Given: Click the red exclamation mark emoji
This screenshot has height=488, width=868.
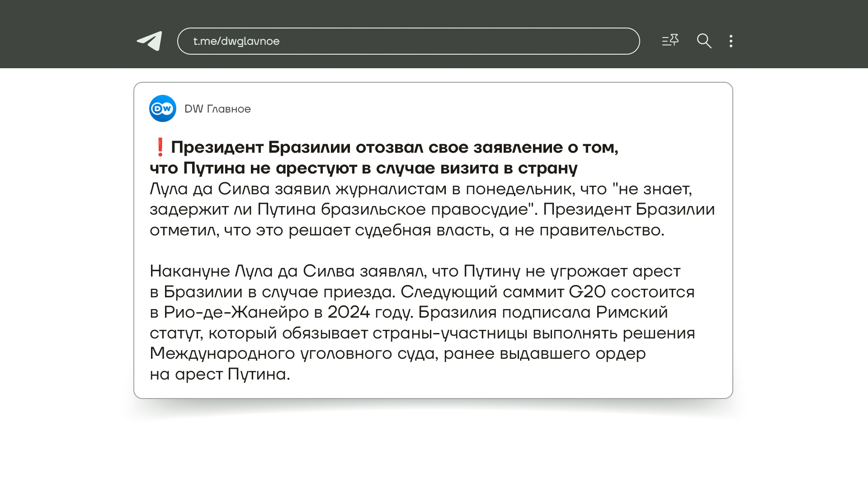Looking at the screenshot, I should [160, 147].
